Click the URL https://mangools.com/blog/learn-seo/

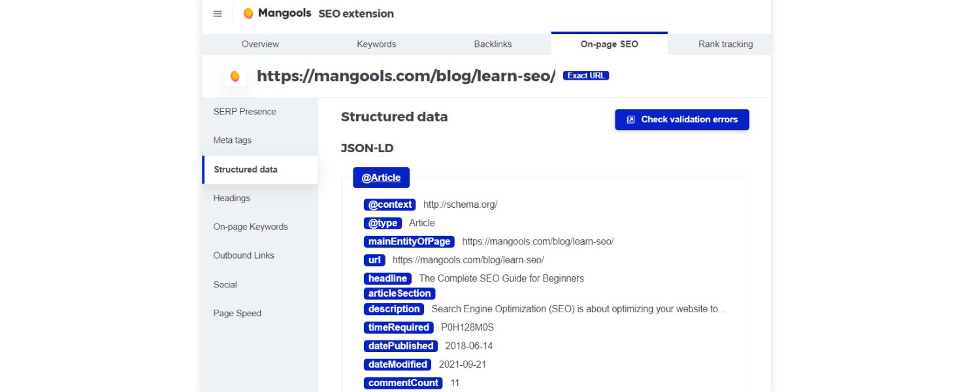coord(406,76)
